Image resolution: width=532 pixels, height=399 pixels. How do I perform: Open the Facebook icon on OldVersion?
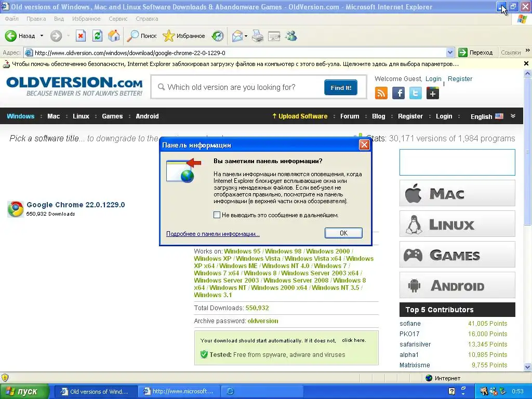[398, 93]
